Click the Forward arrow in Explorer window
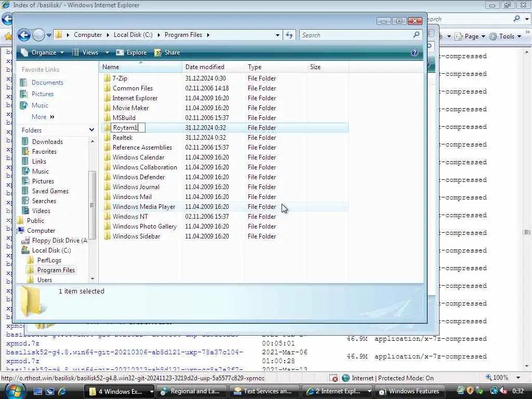This screenshot has width=532, height=399. (x=38, y=35)
